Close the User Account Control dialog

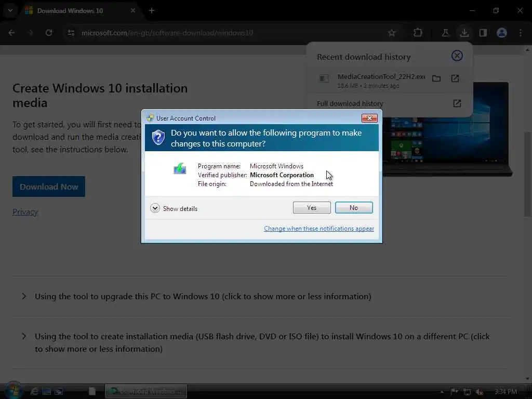click(x=369, y=118)
